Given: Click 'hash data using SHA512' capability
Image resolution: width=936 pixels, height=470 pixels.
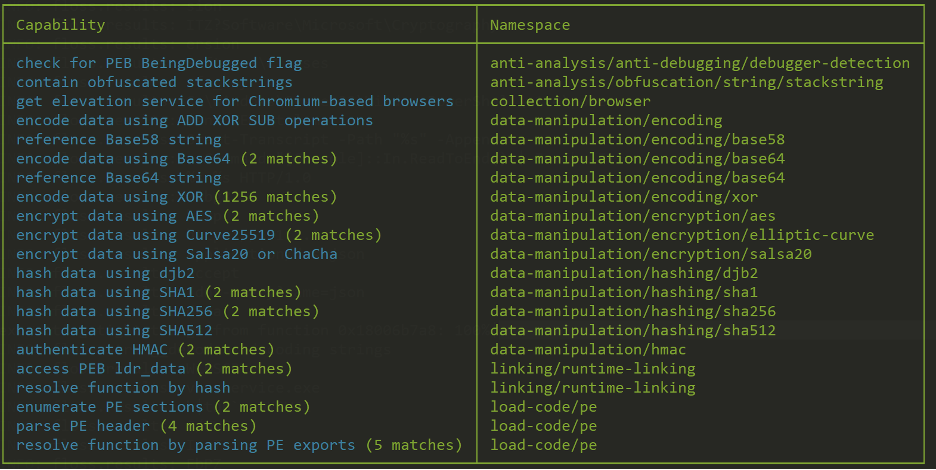Looking at the screenshot, I should point(114,331).
